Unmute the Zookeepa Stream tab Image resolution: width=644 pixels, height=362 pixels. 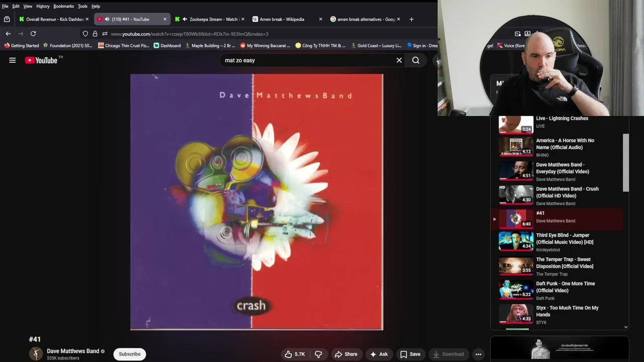(185, 19)
